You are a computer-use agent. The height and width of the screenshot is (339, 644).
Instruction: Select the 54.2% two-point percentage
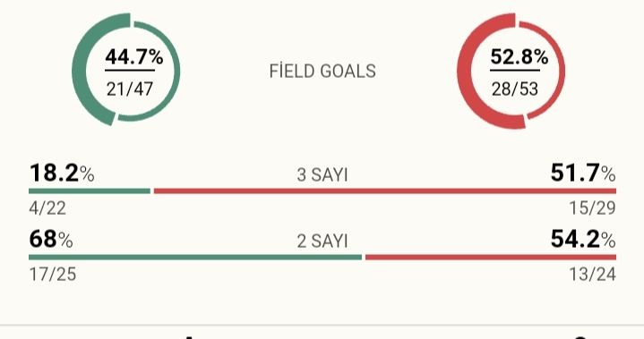[583, 239]
